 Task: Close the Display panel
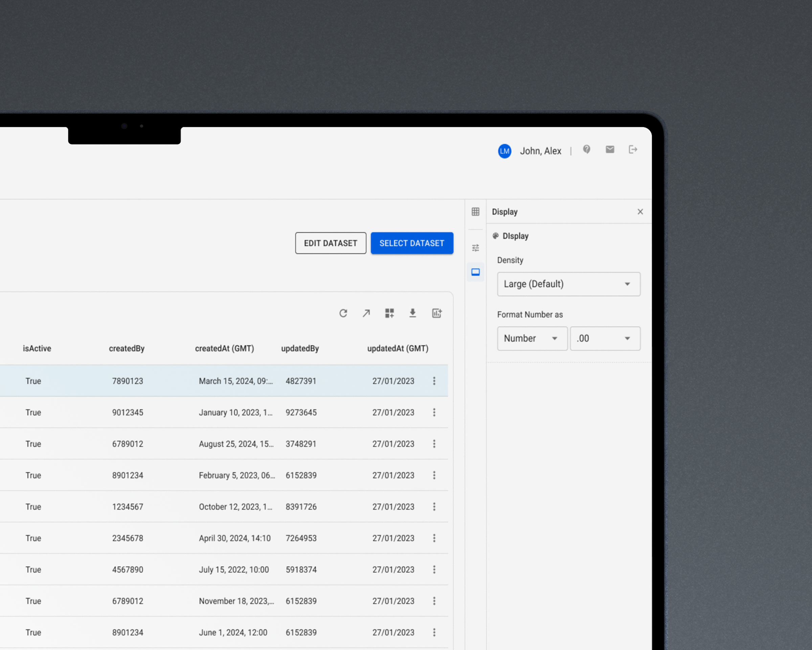[x=640, y=212]
